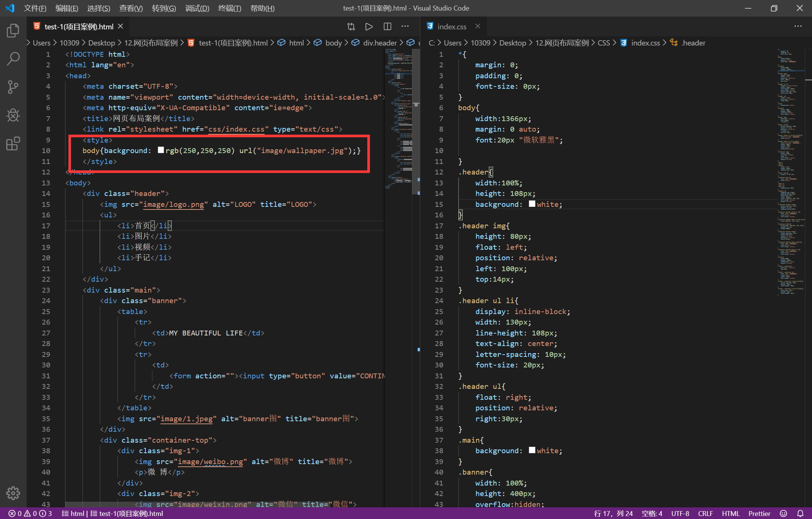Click div.header breadcrumb in HTML editor
Screen dimensions: 812x519
point(380,43)
